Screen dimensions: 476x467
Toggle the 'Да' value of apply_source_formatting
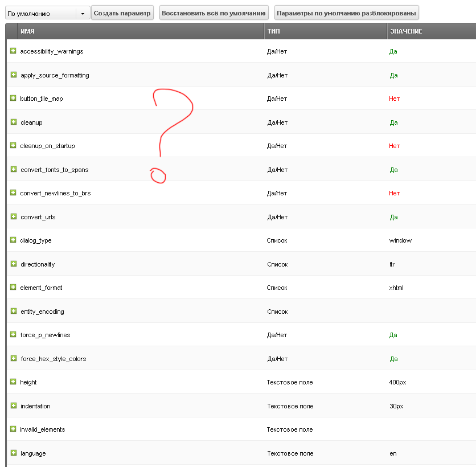pyautogui.click(x=394, y=75)
